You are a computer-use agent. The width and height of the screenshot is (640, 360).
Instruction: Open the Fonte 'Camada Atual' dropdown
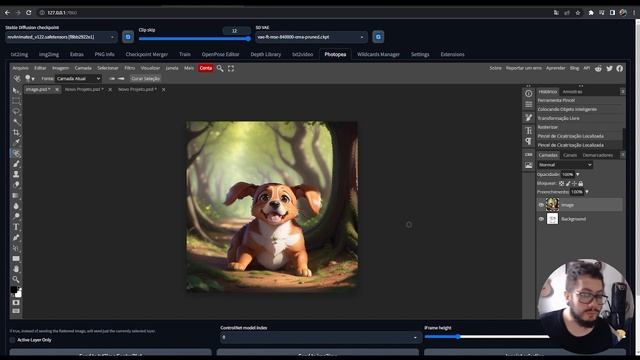point(78,78)
